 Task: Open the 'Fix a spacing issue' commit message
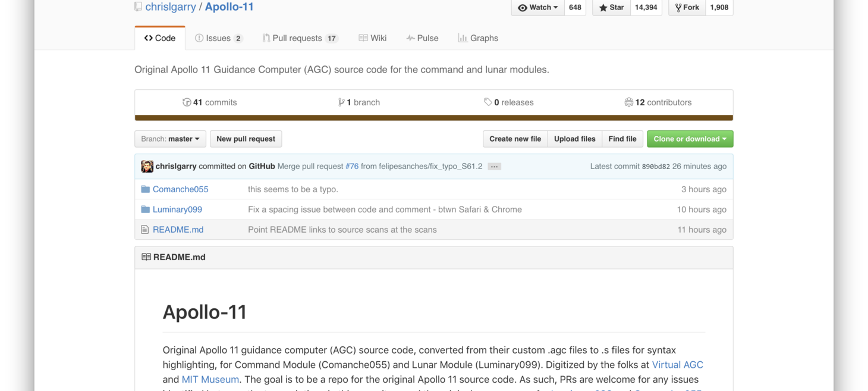(385, 209)
